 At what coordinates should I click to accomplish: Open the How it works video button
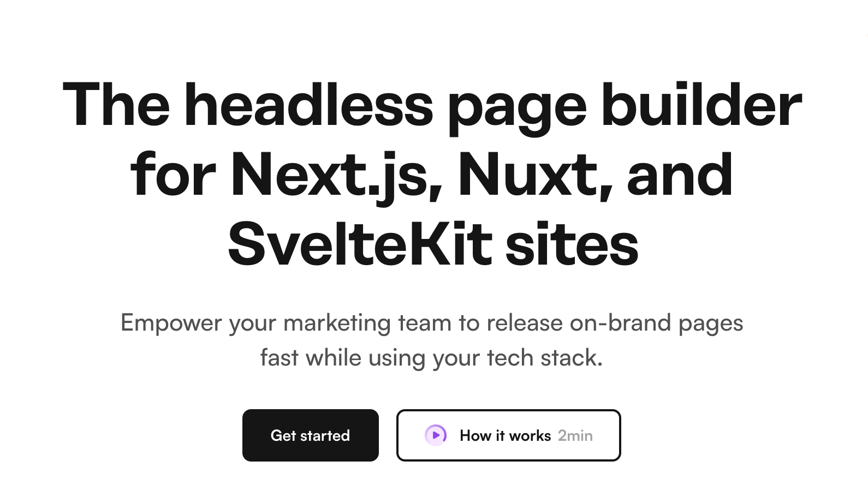[509, 435]
